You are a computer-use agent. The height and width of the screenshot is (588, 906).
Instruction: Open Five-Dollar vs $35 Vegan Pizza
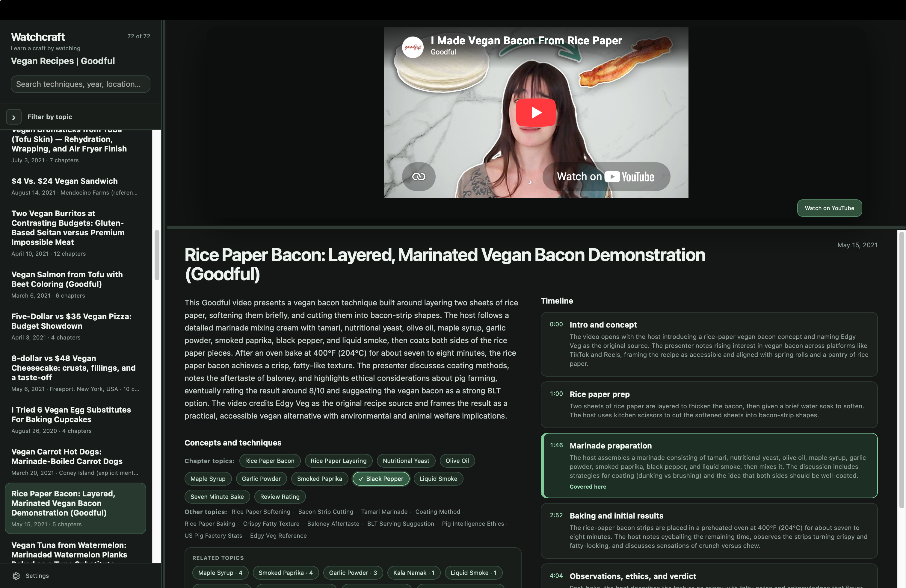[x=76, y=326]
